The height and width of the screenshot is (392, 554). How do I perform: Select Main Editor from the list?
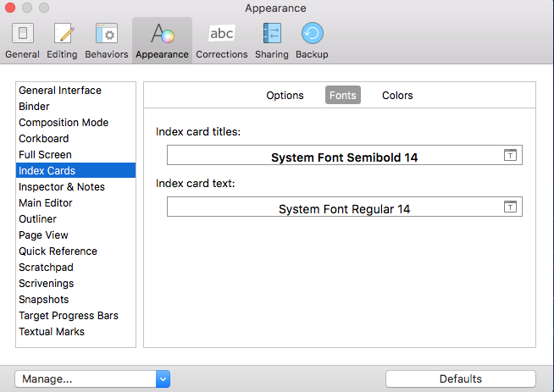[46, 203]
